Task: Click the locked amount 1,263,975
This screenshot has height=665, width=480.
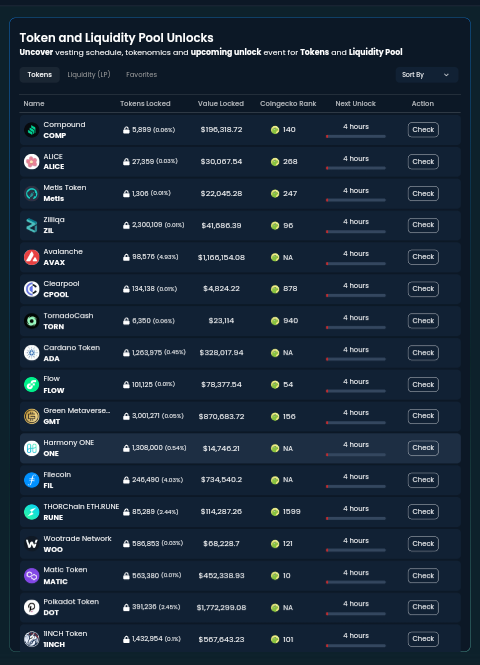Action: (147, 352)
